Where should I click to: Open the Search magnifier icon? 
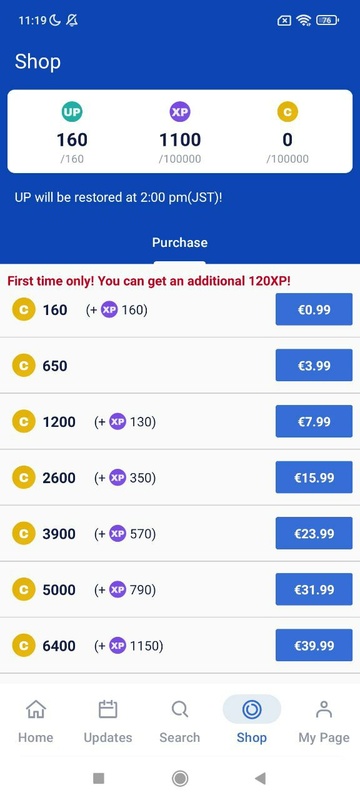pos(179,709)
